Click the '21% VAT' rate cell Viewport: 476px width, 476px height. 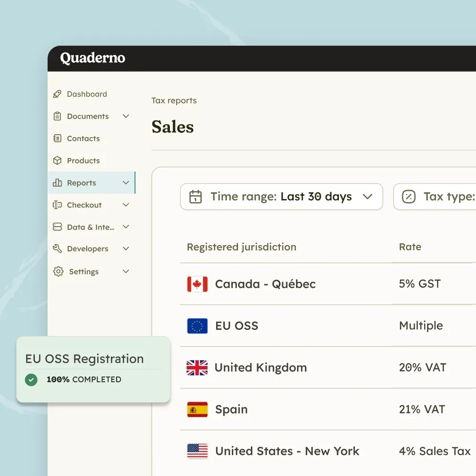[x=422, y=409]
